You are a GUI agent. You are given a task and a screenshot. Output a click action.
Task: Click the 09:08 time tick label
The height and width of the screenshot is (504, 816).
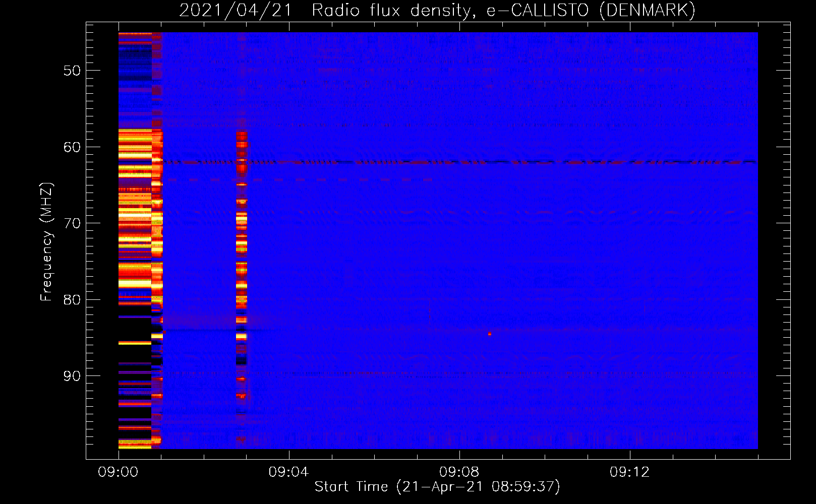pyautogui.click(x=459, y=472)
